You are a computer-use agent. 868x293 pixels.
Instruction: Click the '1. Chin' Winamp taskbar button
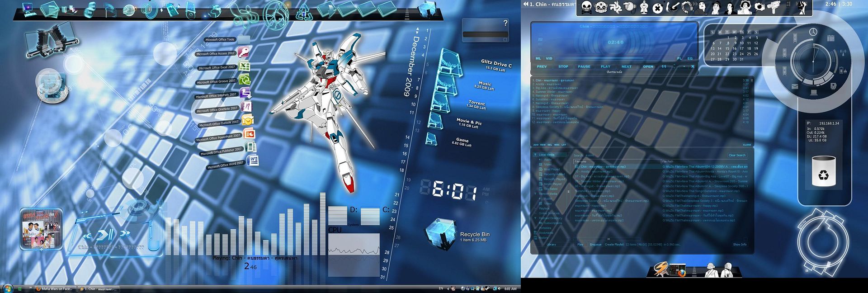tap(98, 288)
